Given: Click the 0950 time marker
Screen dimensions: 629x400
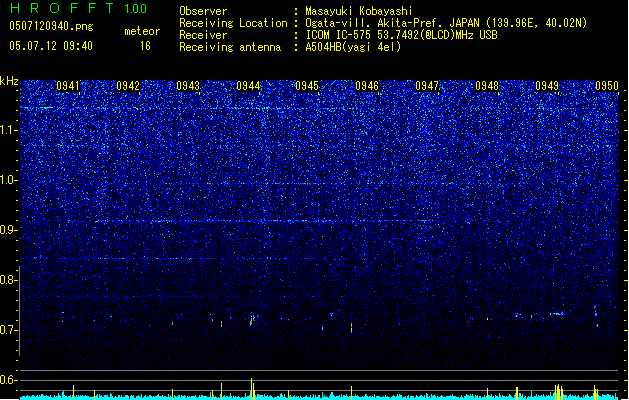Looking at the screenshot, I should (607, 86).
